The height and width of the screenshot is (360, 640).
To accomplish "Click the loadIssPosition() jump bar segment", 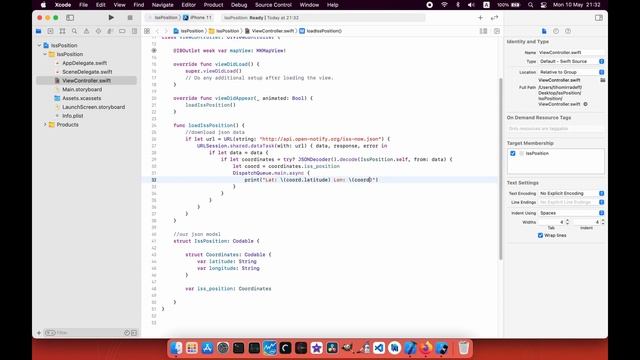I will (321, 31).
